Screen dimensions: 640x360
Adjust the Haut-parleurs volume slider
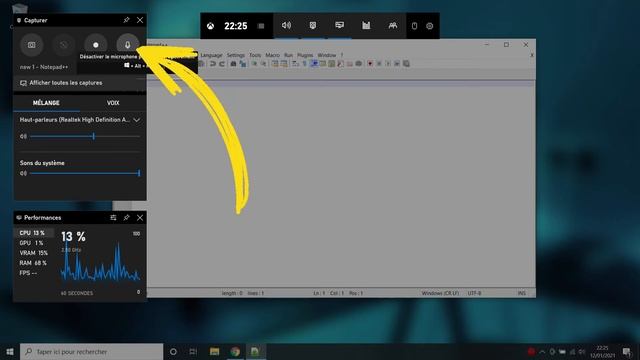point(85,136)
